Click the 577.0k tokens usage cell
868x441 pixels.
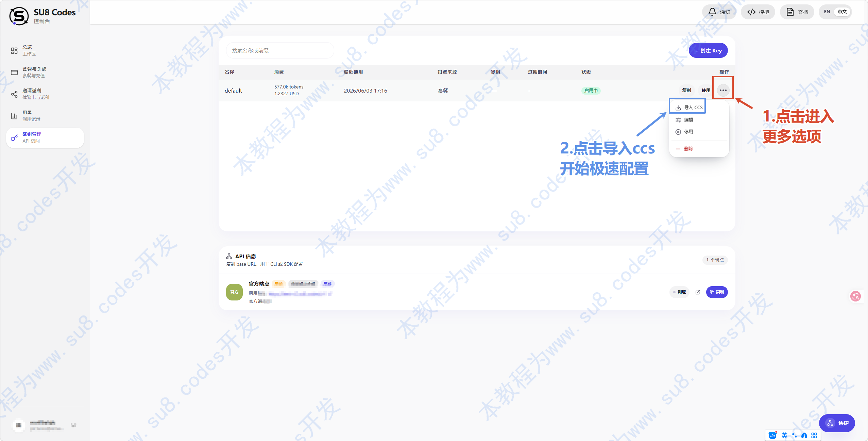289,87
